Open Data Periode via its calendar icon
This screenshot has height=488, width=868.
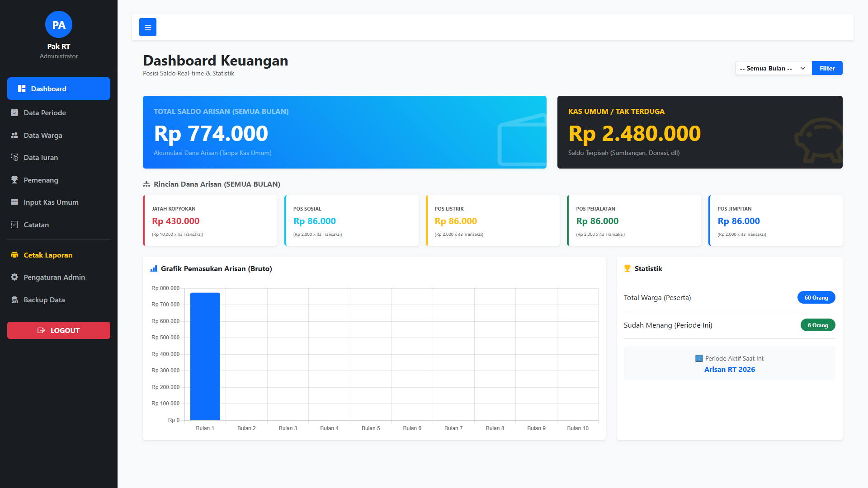[14, 113]
